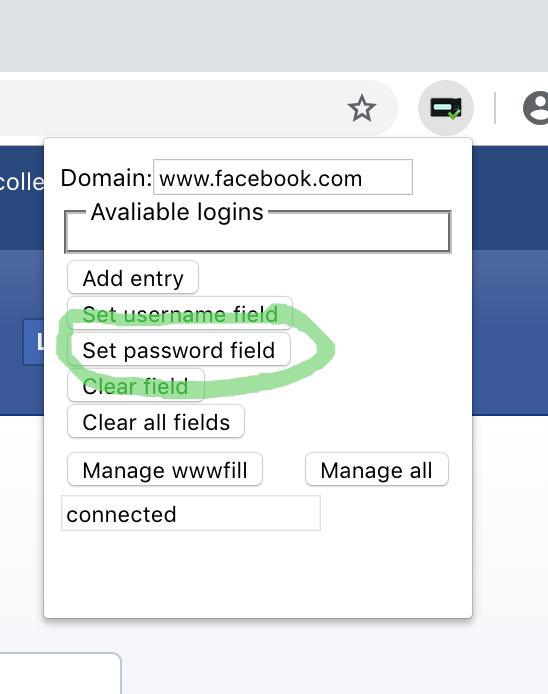Screen dimensions: 548x694
Task: Focus the Domain text field
Action: tap(283, 177)
